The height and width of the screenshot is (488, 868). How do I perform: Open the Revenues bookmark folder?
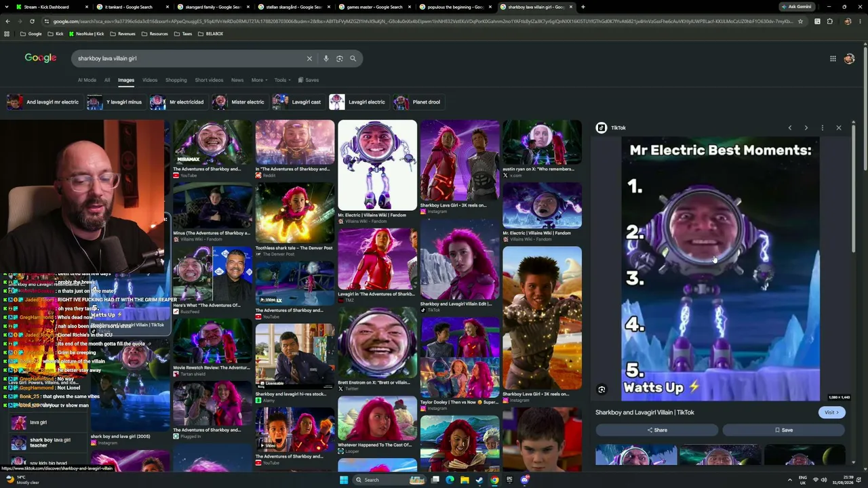(x=123, y=34)
